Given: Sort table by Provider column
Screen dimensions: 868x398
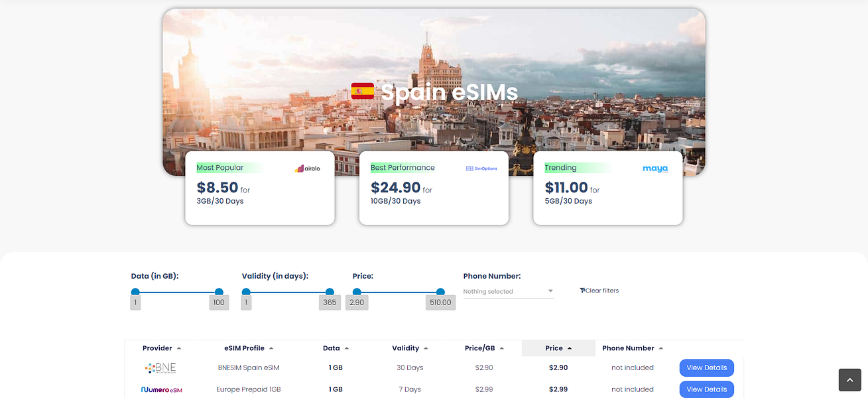Looking at the screenshot, I should pyautogui.click(x=162, y=348).
